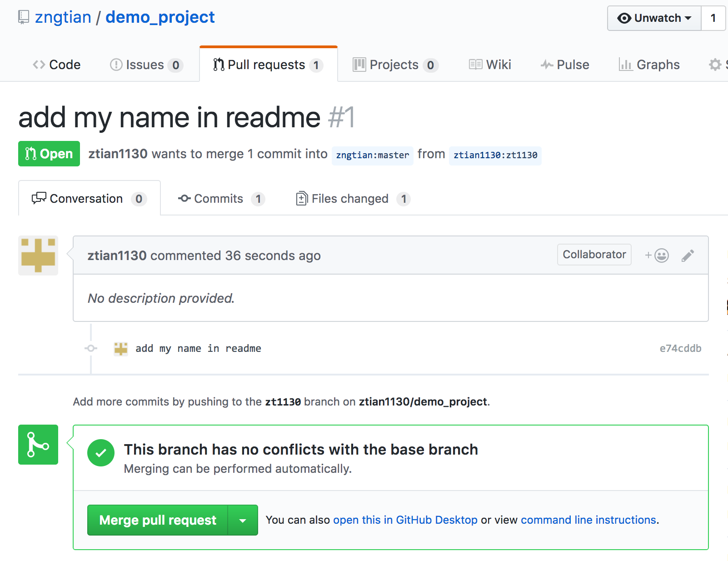The image size is (728, 561).
Task: Click the timeline commit node icon
Action: coord(91,348)
